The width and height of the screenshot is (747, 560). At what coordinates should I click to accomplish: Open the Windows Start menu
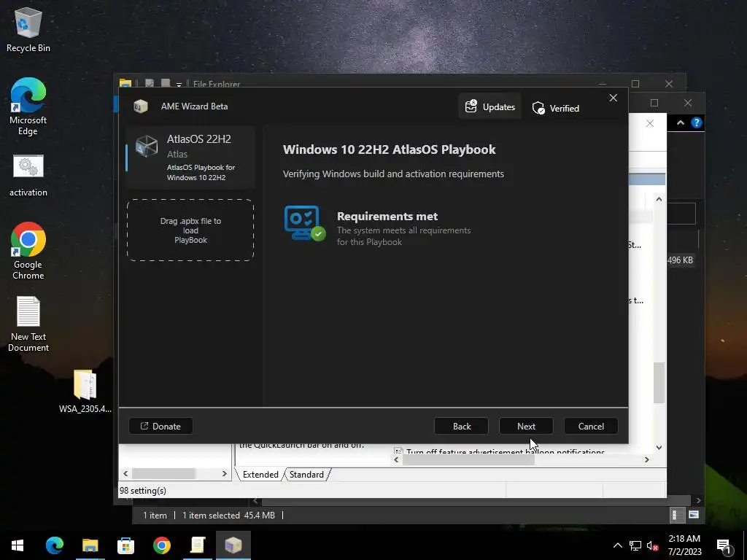(18, 545)
